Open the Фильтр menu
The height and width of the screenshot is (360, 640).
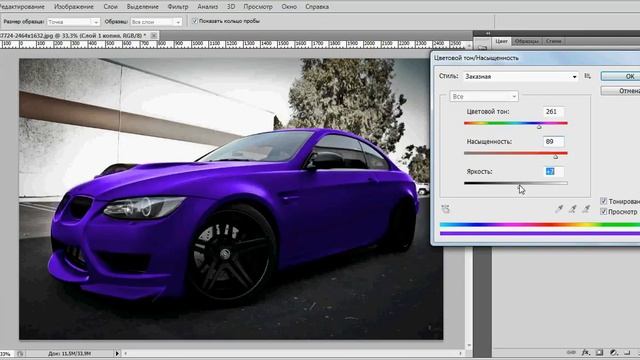(x=178, y=7)
